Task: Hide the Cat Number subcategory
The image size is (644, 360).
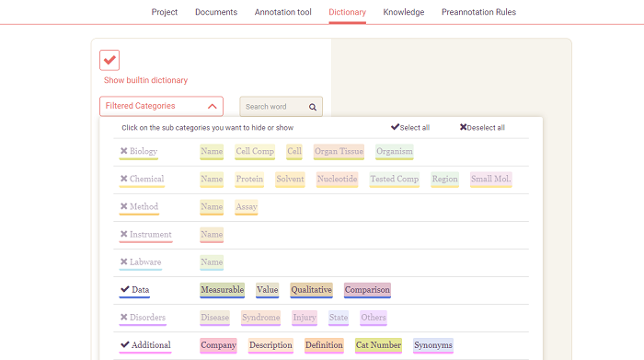Action: [x=378, y=345]
